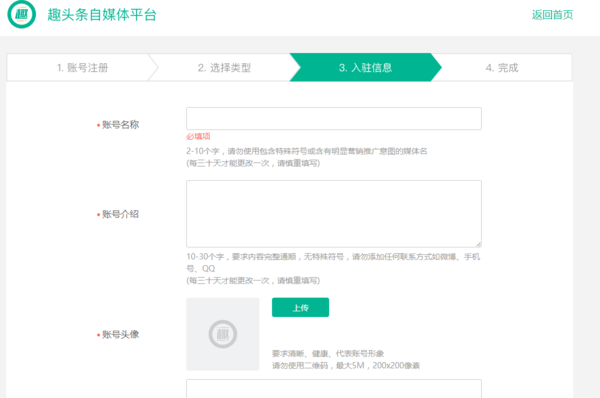The height and width of the screenshot is (398, 600).
Task: Select step 3. 入驻信息
Action: [x=365, y=67]
